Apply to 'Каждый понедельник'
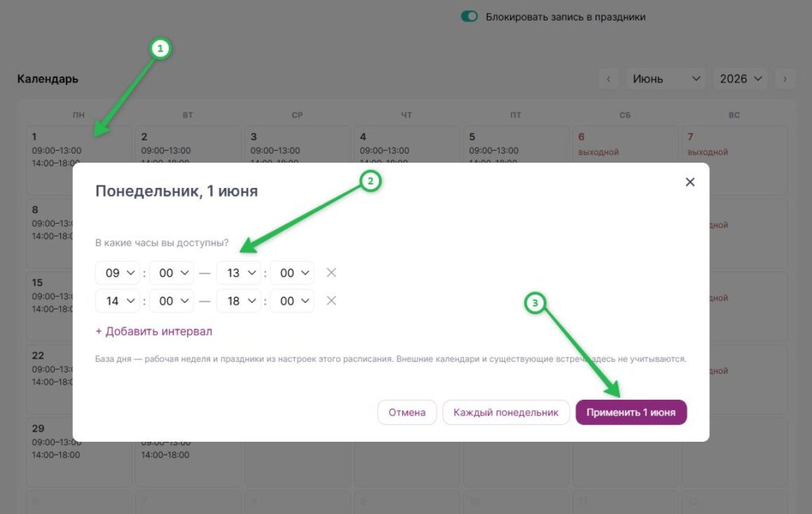Image resolution: width=812 pixels, height=514 pixels. [x=506, y=412]
